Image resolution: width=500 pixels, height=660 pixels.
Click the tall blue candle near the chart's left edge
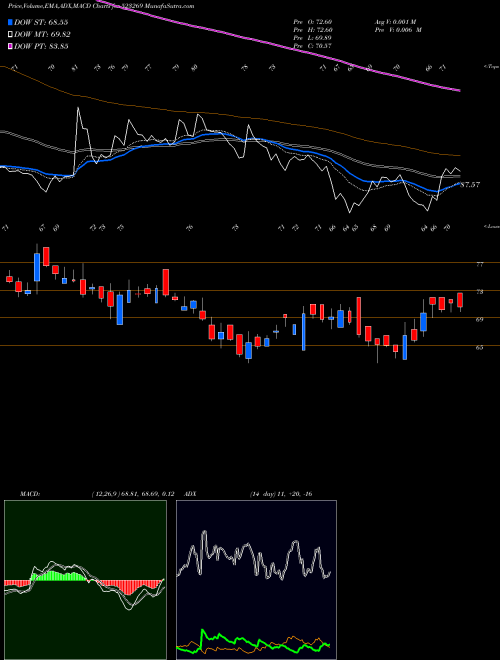(37, 267)
